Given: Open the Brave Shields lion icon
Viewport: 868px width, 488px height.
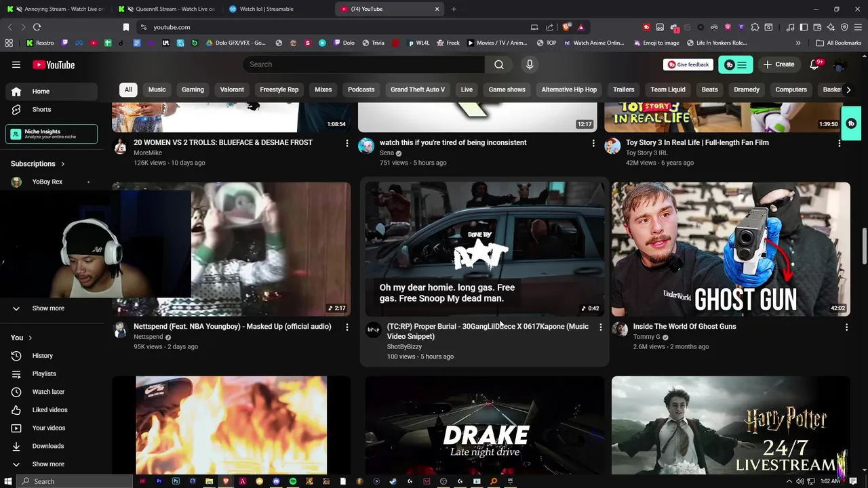Looking at the screenshot, I should pyautogui.click(x=567, y=27).
